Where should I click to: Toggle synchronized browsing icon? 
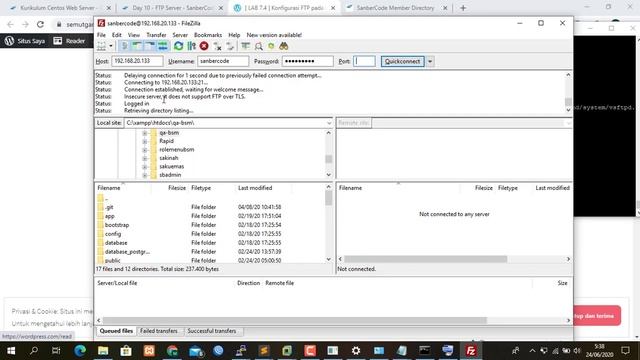[271, 46]
